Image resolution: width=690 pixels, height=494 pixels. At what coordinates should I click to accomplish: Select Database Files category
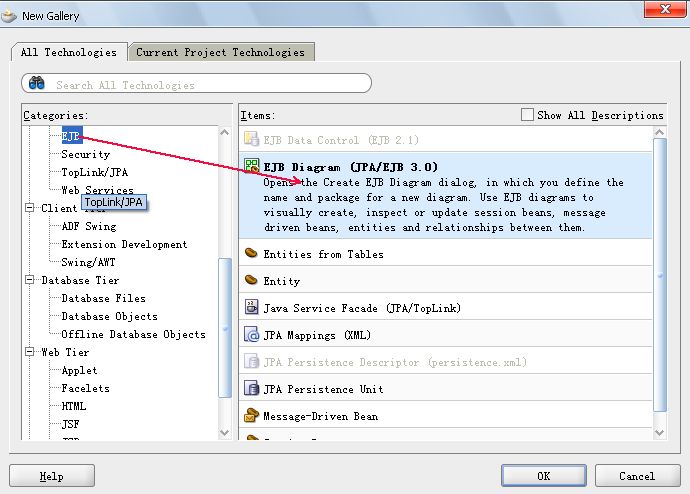click(x=103, y=299)
